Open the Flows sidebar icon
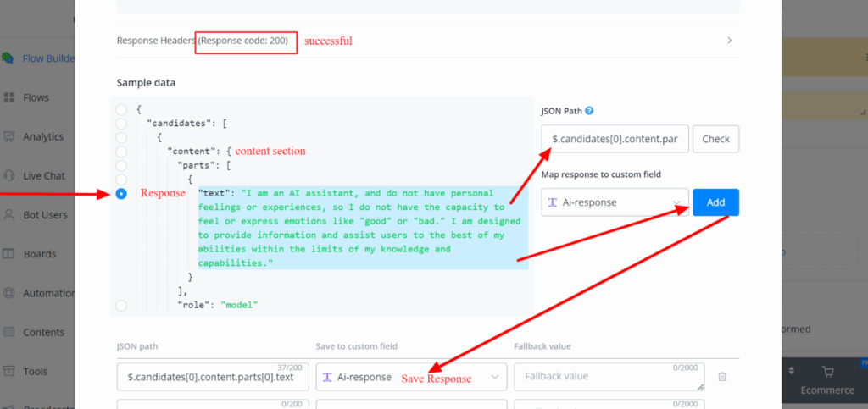The image size is (868, 409). [x=8, y=97]
